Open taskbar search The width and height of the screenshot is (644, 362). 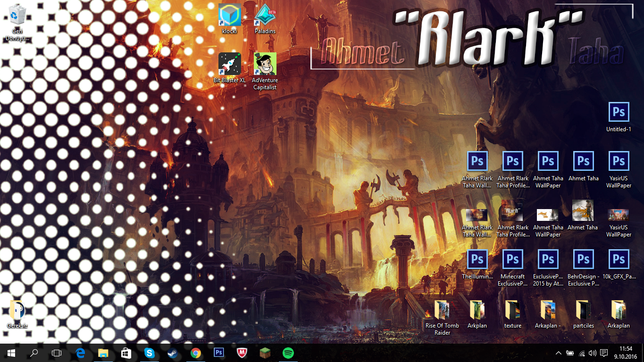click(x=34, y=353)
